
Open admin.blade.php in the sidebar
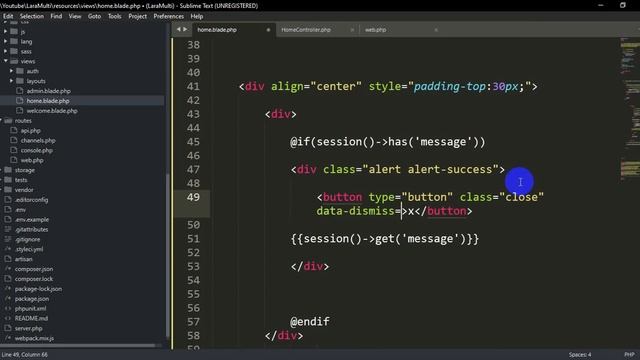[49, 91]
